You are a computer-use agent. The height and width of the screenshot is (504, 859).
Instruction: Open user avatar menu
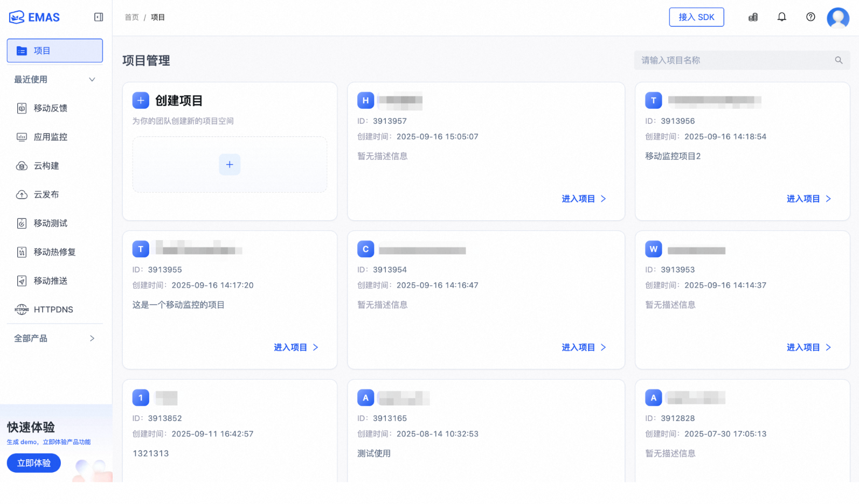838,18
